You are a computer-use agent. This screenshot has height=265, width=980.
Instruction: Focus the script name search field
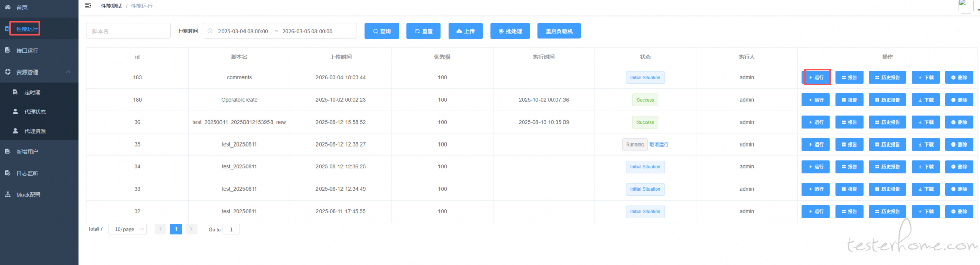(128, 31)
